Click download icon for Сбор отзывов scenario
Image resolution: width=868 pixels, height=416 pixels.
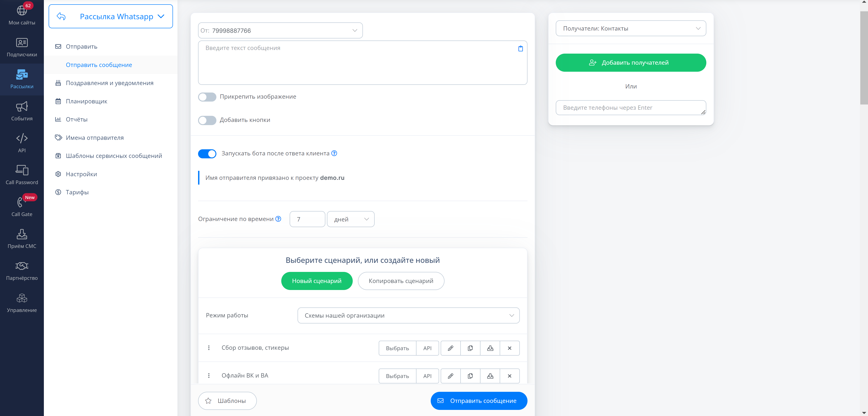point(490,348)
